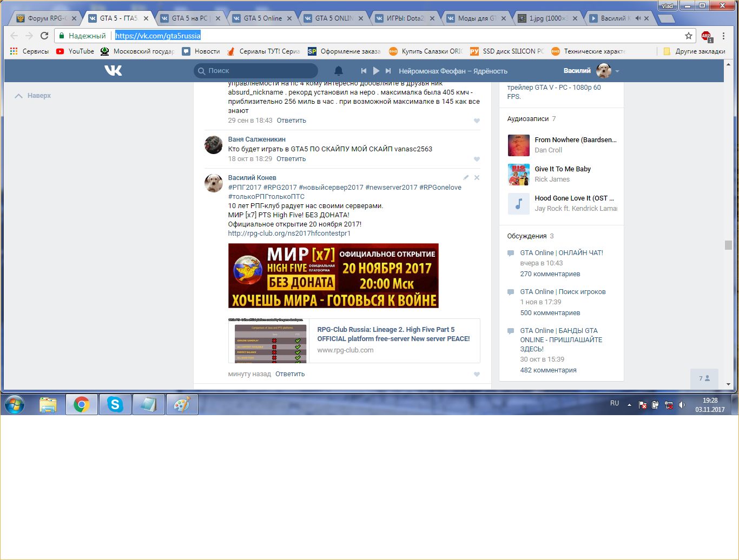Open GTA Online | БАНДЫ GTA discussion

point(561,340)
